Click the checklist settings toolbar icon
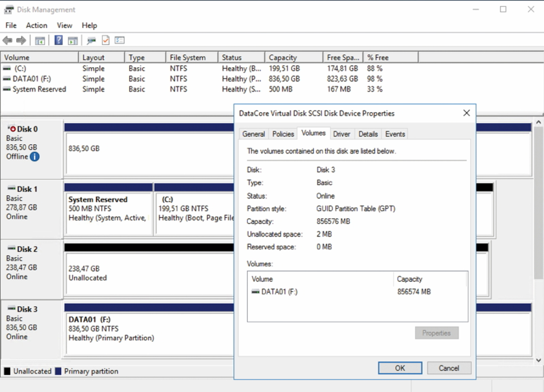 pos(119,40)
